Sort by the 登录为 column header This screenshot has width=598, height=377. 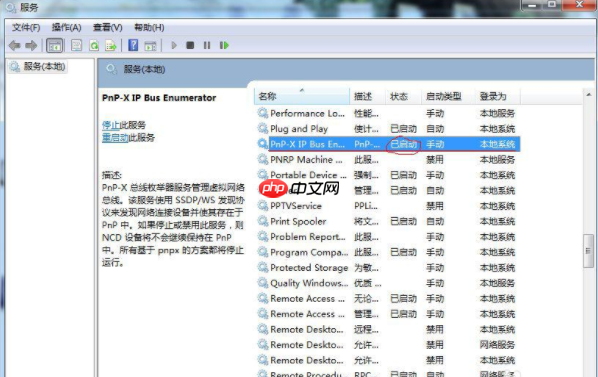pyautogui.click(x=497, y=96)
